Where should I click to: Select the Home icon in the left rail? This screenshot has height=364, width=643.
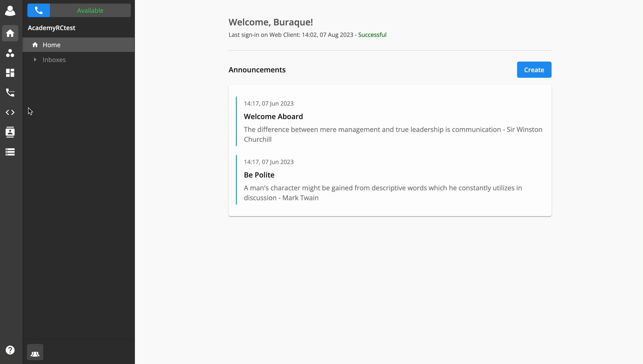click(x=10, y=33)
